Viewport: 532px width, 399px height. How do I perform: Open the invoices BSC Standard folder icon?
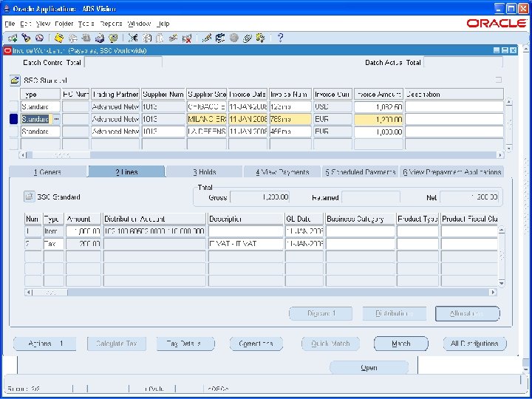click(15, 81)
